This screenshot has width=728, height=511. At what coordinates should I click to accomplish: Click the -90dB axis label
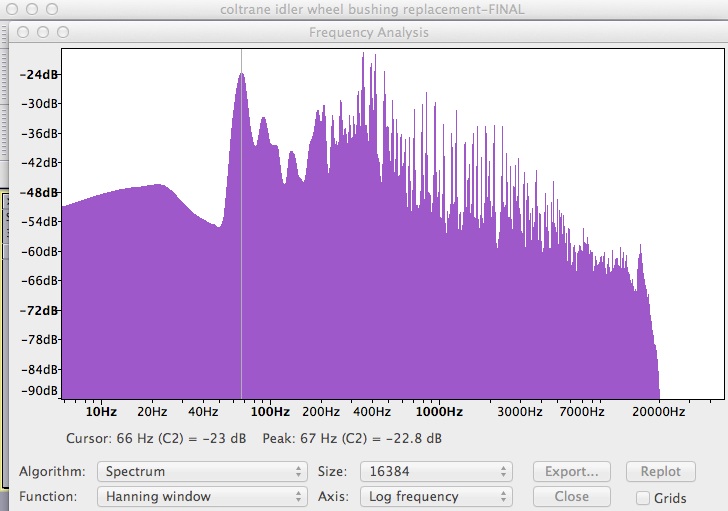(39, 390)
